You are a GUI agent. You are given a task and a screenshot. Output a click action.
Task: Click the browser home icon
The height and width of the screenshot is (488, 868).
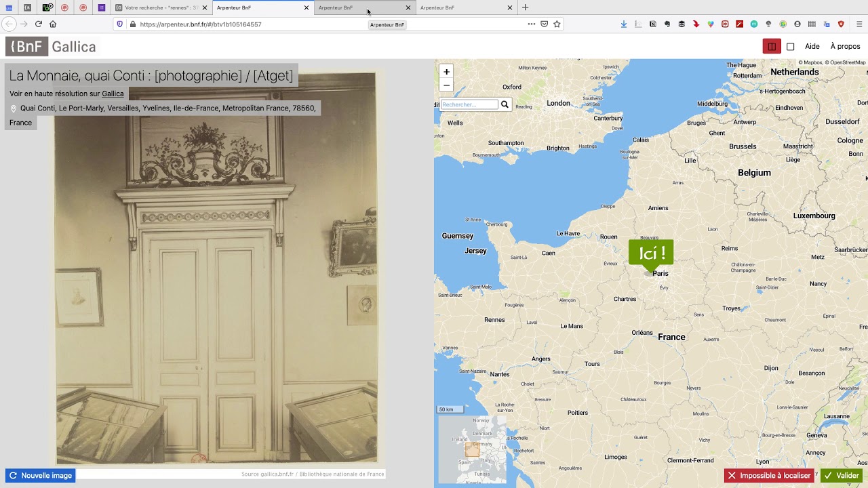[x=53, y=24]
